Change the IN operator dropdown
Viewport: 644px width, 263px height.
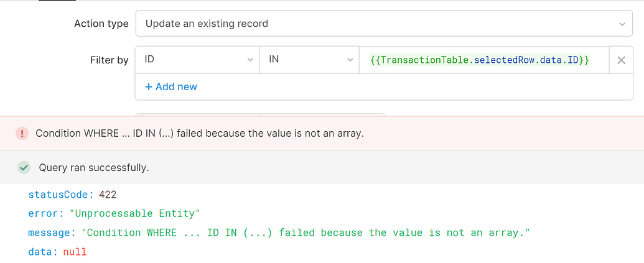[x=309, y=60]
